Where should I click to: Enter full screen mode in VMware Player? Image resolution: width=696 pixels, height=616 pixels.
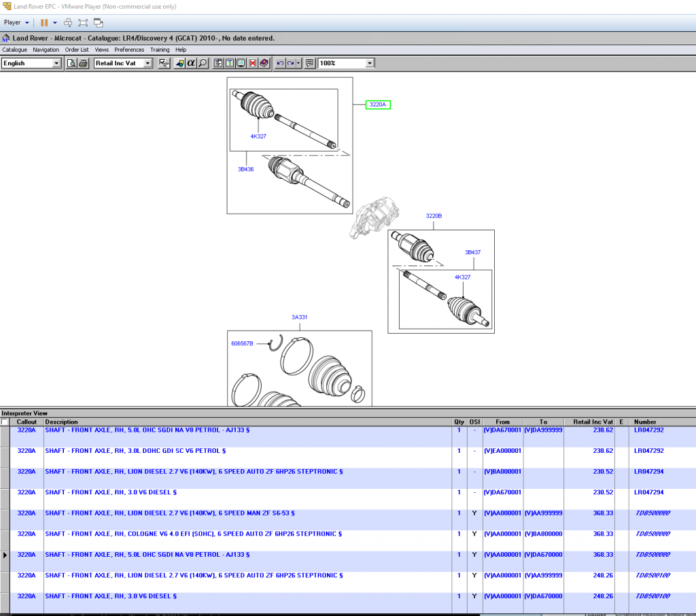[x=83, y=22]
